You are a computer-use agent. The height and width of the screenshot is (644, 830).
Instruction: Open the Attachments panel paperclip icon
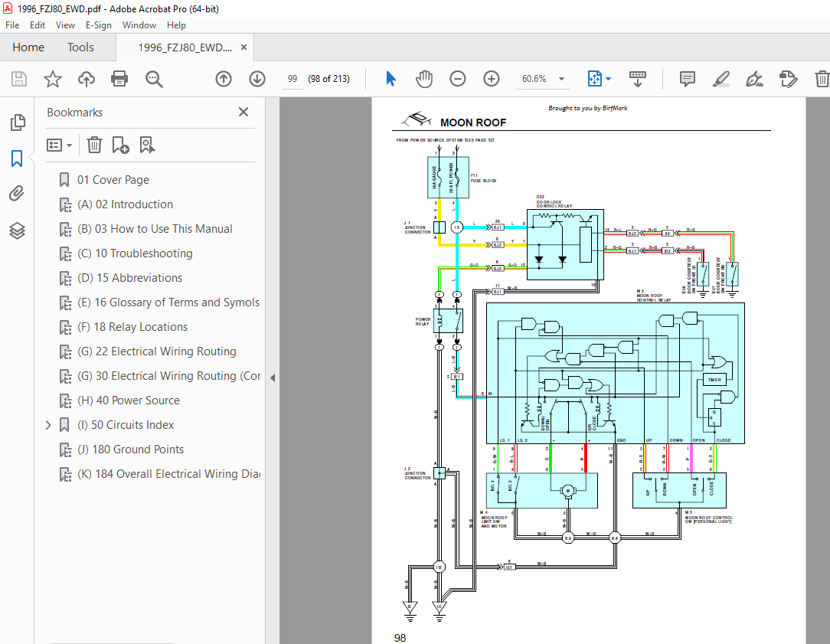click(17, 194)
